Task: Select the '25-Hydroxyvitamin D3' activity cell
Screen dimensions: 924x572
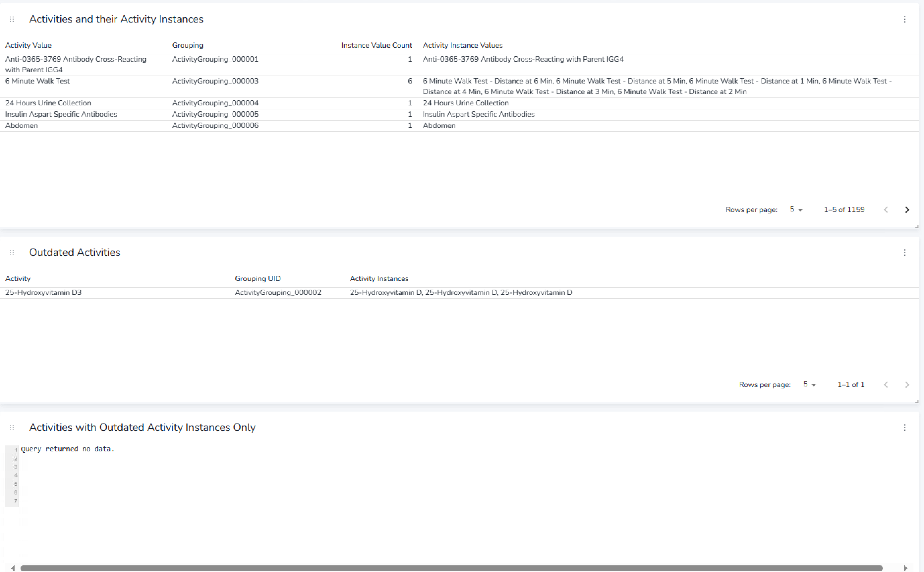Action: point(43,293)
